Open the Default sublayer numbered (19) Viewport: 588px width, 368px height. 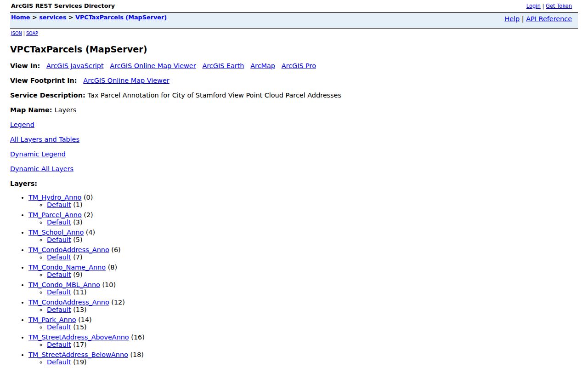(59, 362)
